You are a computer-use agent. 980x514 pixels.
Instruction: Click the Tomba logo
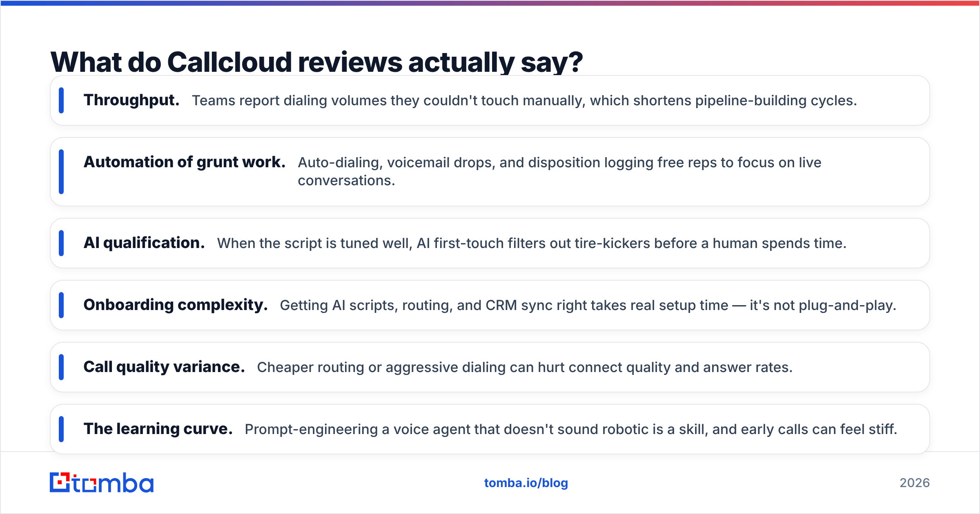click(x=102, y=483)
